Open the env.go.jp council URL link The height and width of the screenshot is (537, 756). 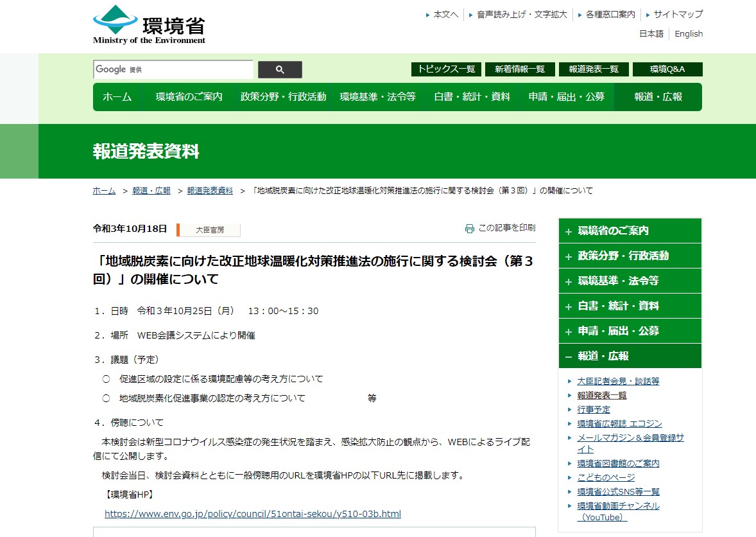coord(252,514)
